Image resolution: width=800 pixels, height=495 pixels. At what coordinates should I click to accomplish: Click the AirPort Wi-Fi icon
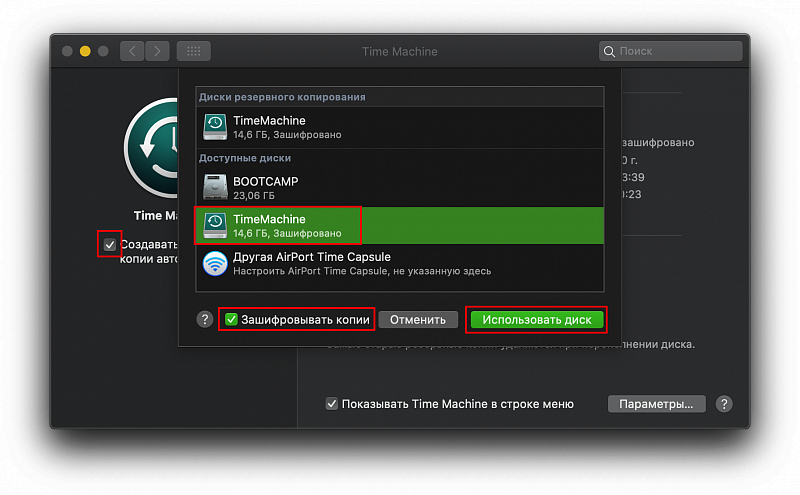215,263
